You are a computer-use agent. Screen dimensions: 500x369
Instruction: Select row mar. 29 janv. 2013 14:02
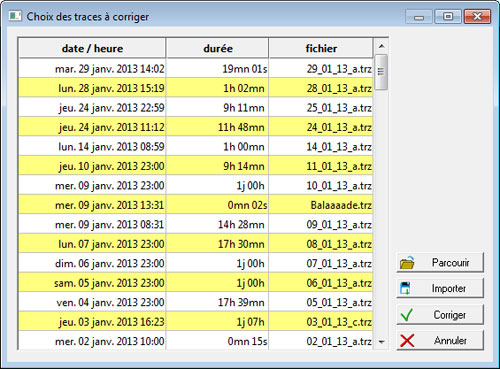196,69
